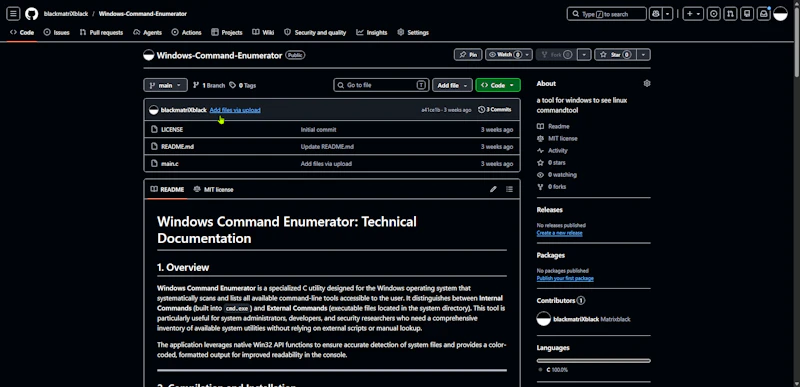Open the issues icon in header
The image size is (800, 387).
click(714, 14)
